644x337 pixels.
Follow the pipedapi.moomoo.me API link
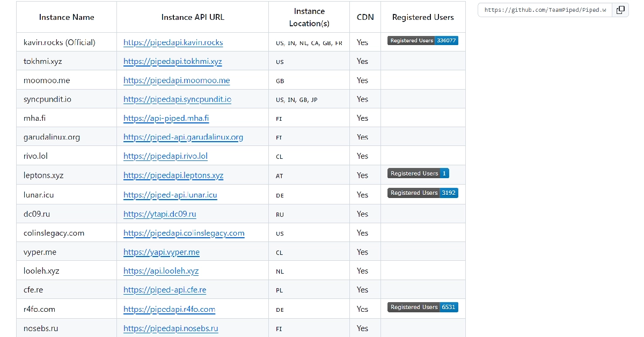[x=177, y=80]
